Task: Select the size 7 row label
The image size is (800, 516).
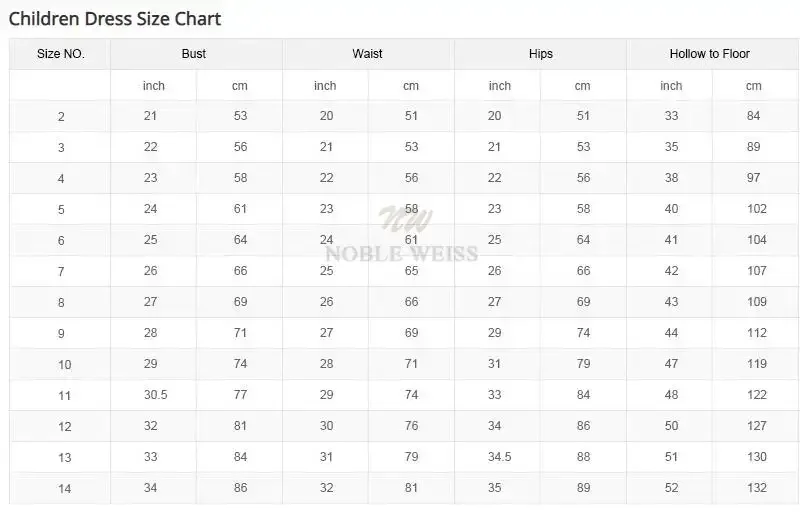Action: [x=61, y=272]
